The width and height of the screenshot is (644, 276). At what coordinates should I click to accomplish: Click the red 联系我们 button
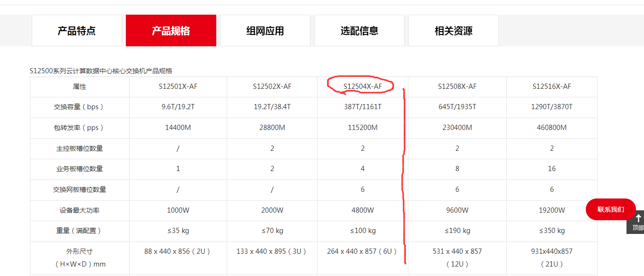coord(610,209)
